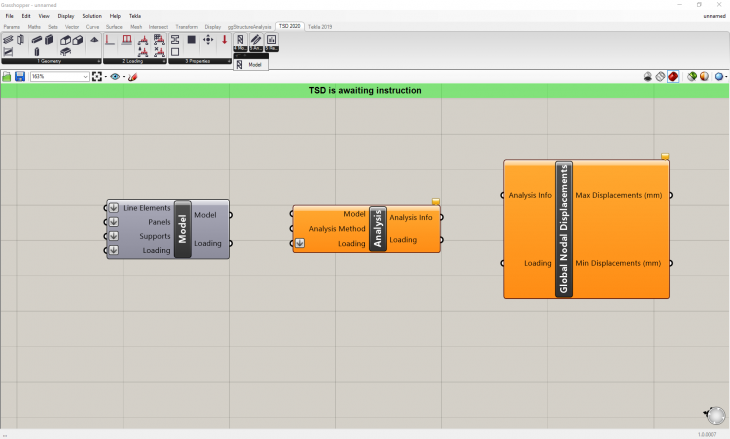Open the File menu
Viewport: 730px width, 439px height.
tap(10, 16)
